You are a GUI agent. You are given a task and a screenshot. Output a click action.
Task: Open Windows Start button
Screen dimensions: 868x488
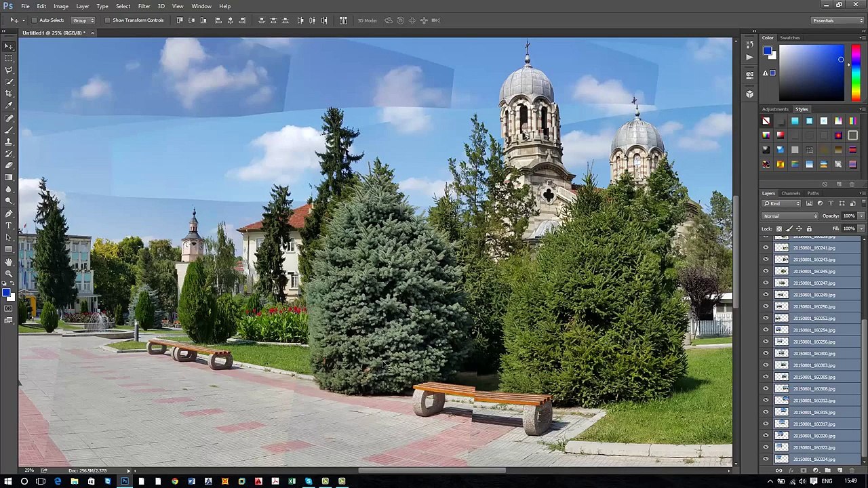[x=7, y=481]
